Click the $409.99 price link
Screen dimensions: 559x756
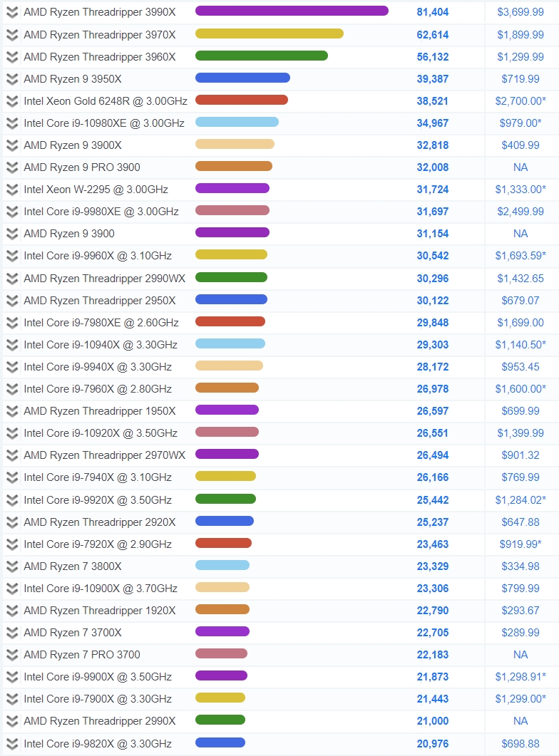pyautogui.click(x=520, y=145)
